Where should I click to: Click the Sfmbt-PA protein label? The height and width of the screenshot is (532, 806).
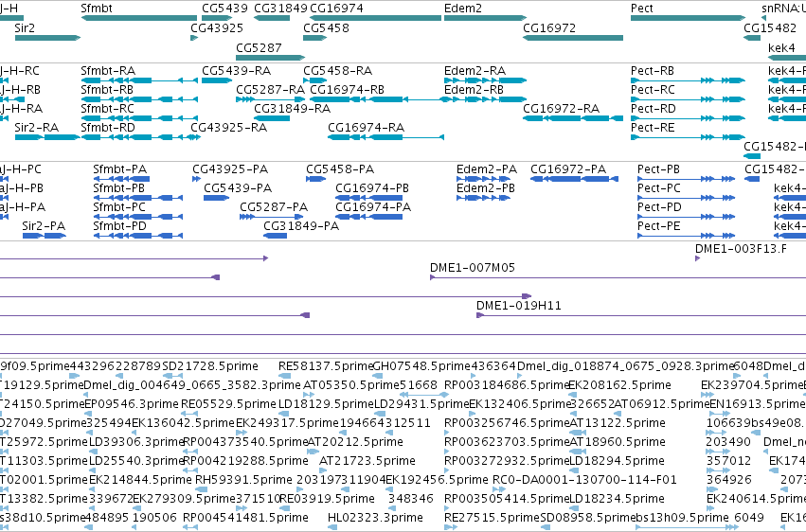[x=119, y=168]
